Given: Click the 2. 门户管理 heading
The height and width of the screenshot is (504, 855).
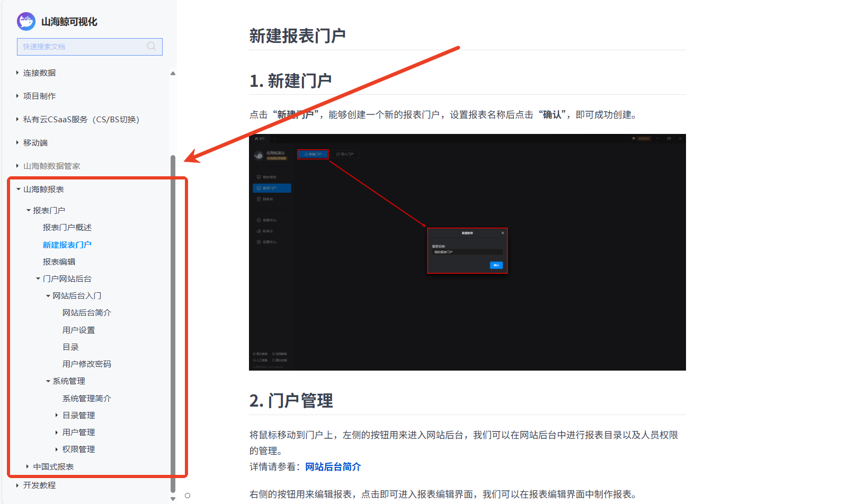Looking at the screenshot, I should click(x=291, y=401).
